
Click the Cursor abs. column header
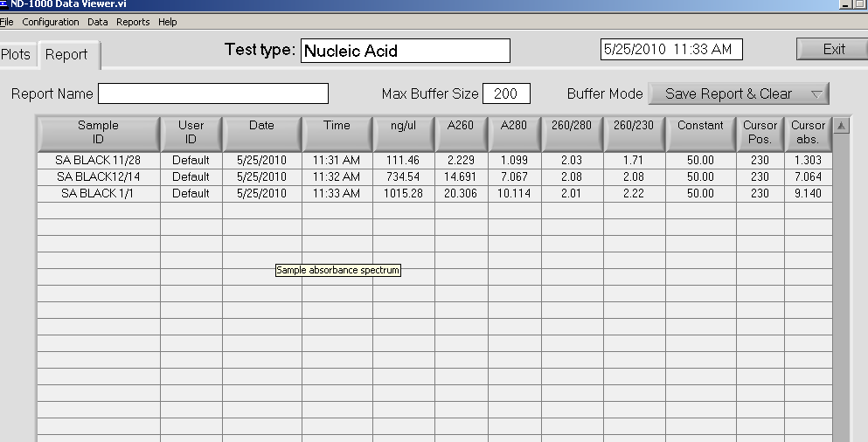(x=809, y=134)
